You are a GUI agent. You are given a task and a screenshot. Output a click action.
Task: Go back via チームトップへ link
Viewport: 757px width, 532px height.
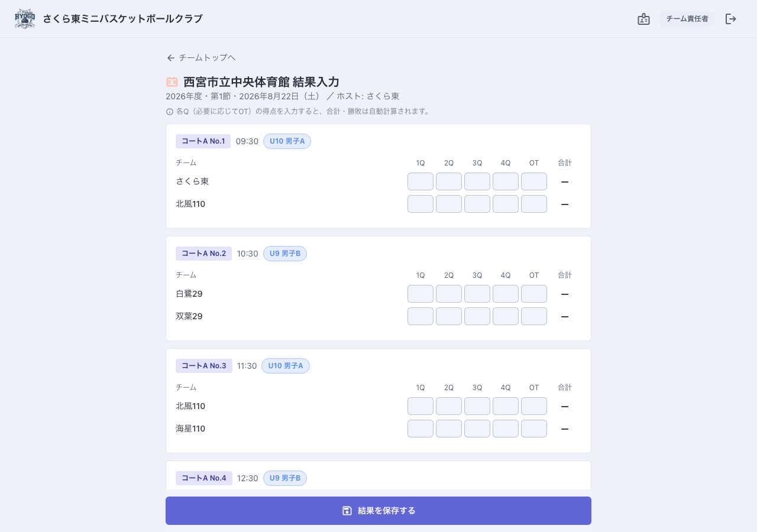click(201, 58)
